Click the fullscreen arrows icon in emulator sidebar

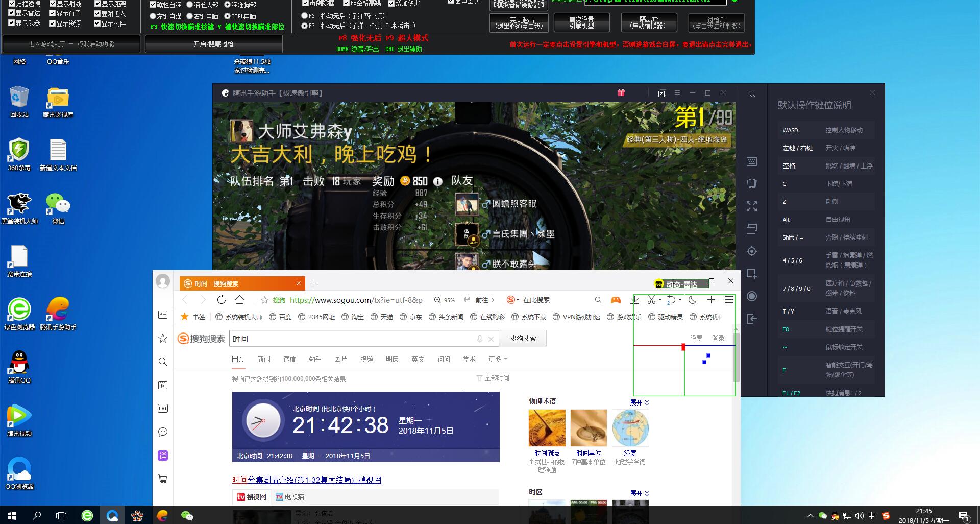751,206
